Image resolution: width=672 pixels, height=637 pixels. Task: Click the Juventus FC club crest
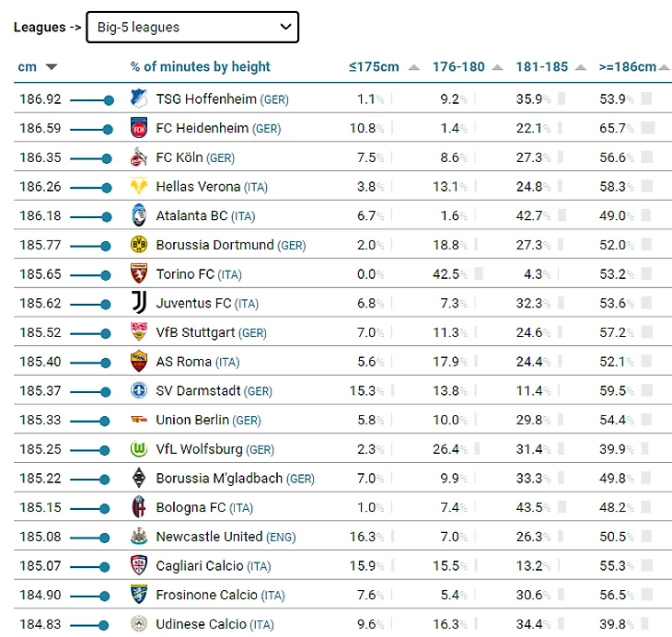pos(138,303)
